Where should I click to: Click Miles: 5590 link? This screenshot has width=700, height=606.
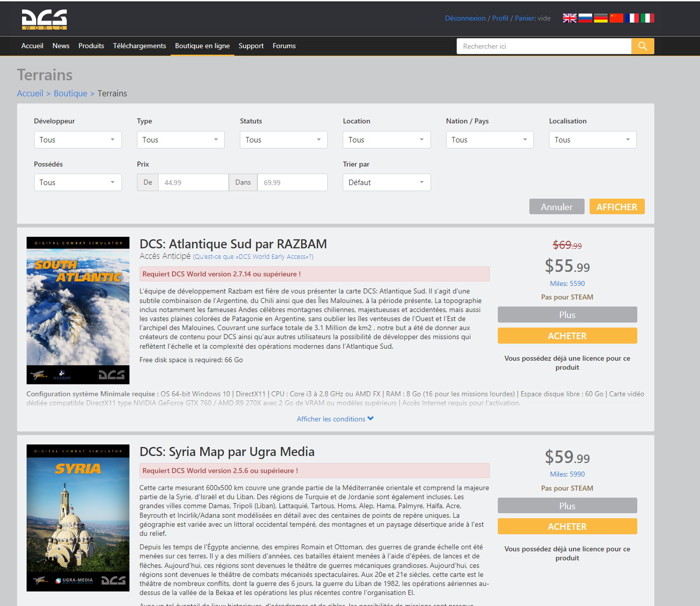click(567, 283)
